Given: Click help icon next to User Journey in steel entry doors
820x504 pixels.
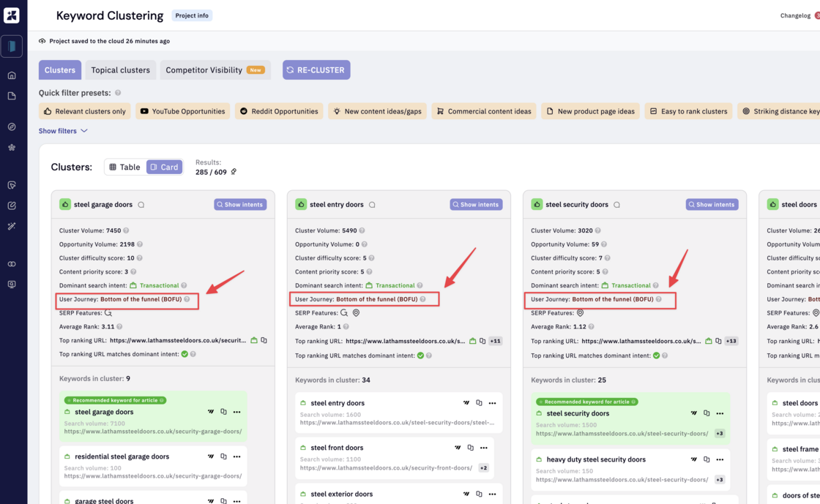Looking at the screenshot, I should pyautogui.click(x=422, y=299).
